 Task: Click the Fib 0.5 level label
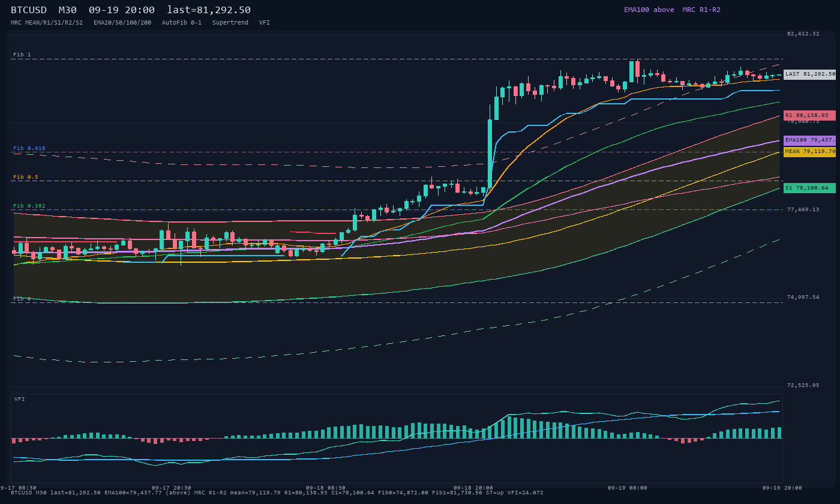pos(26,177)
